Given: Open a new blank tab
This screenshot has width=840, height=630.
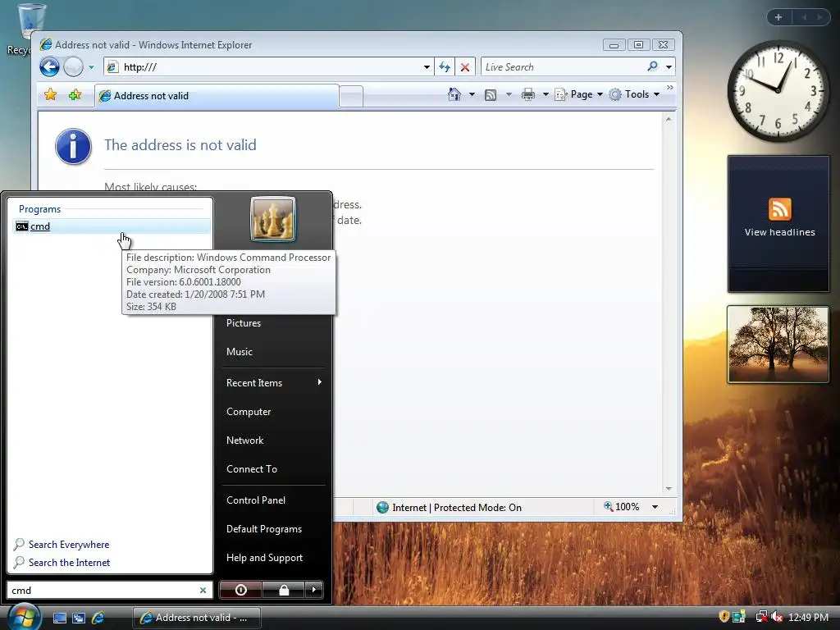Looking at the screenshot, I should coord(351,97).
